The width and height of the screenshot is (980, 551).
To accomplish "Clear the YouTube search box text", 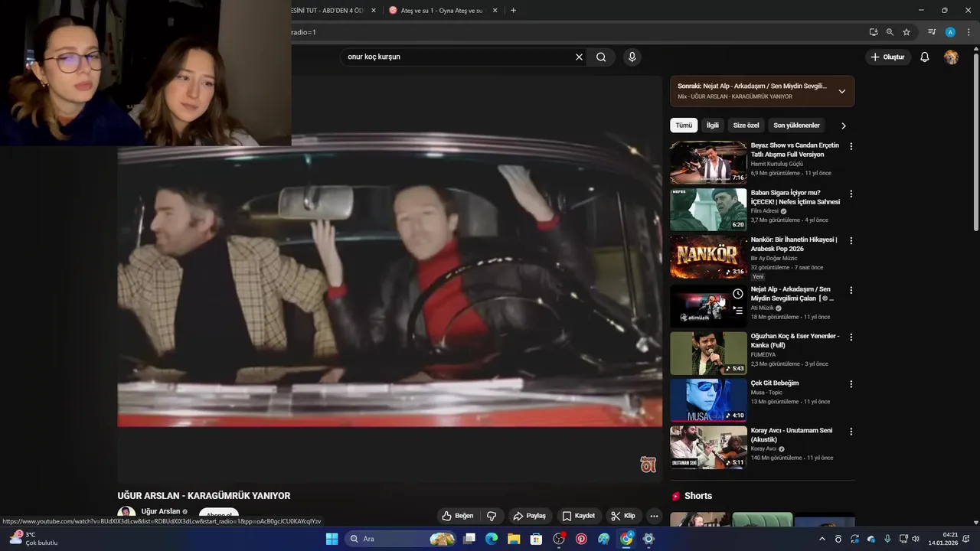I will pyautogui.click(x=579, y=57).
